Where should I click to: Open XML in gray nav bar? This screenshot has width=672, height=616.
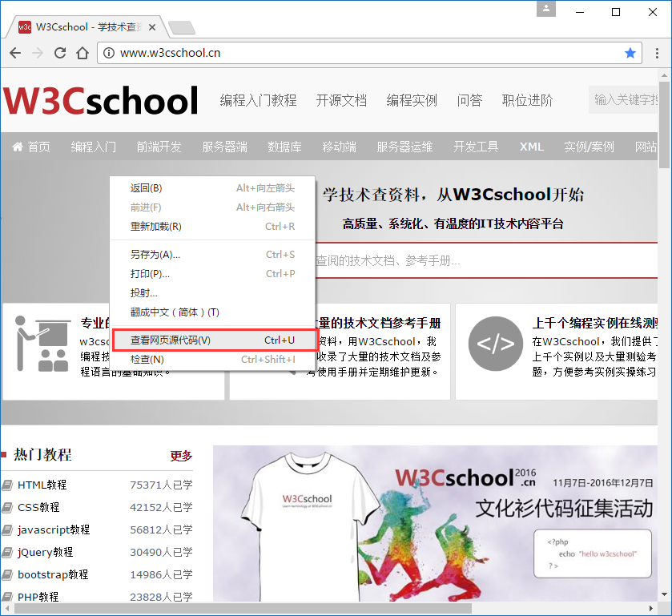click(531, 147)
